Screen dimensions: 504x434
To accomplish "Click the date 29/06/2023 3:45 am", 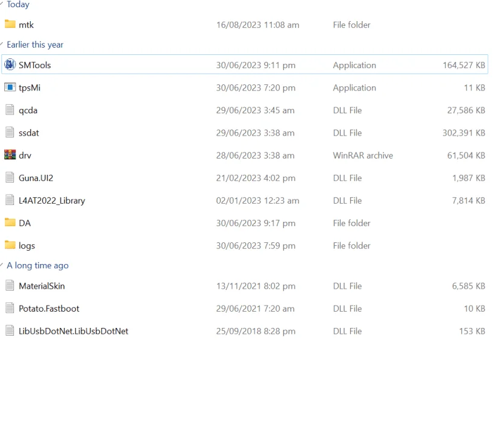I will [255, 110].
